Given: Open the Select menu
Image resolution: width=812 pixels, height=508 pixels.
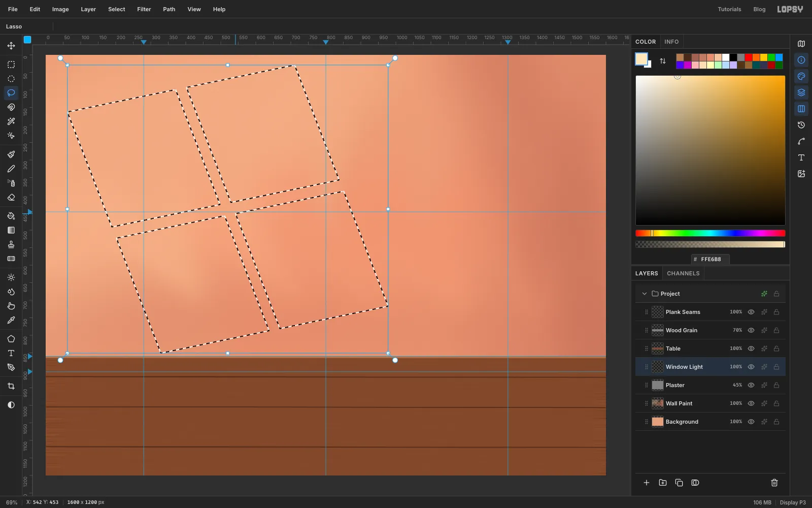Looking at the screenshot, I should click(x=117, y=9).
